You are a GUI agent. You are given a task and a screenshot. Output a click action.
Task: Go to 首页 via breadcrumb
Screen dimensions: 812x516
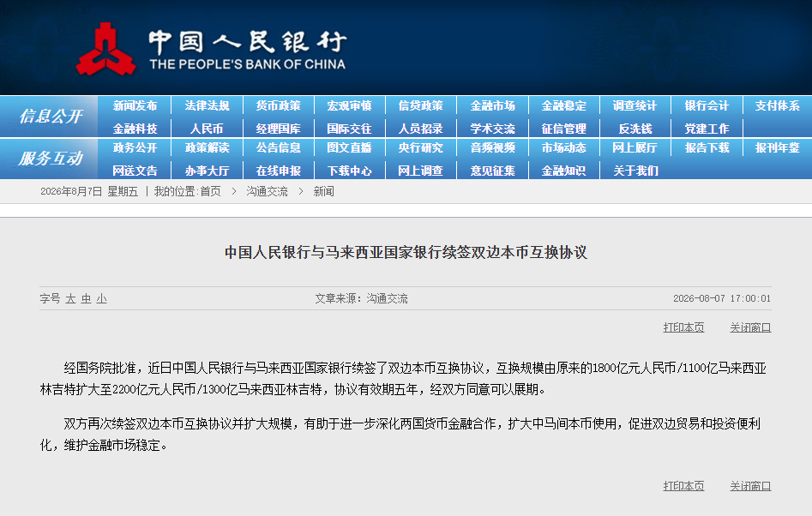[210, 192]
